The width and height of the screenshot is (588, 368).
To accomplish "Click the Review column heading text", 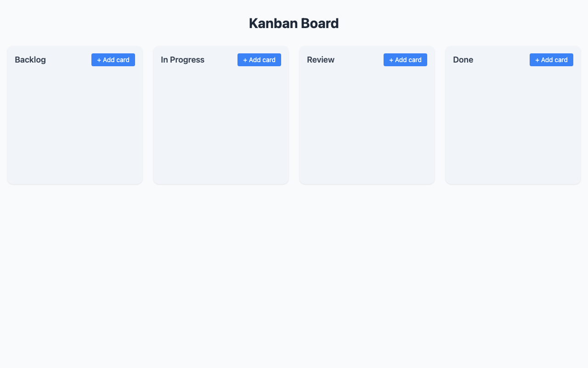I will 321,60.
